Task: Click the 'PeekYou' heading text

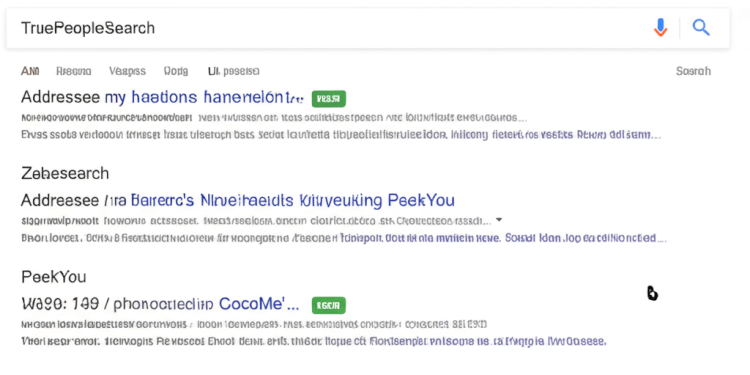Action: (x=54, y=276)
